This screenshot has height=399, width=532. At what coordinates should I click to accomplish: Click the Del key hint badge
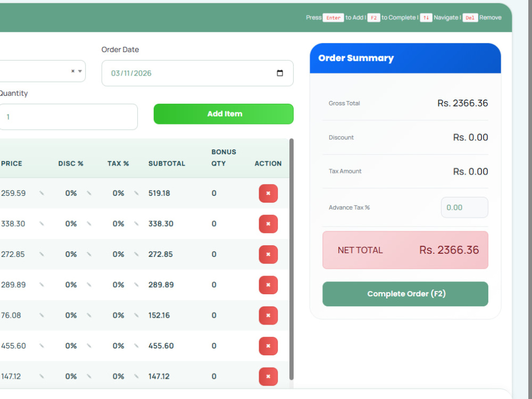click(x=470, y=18)
